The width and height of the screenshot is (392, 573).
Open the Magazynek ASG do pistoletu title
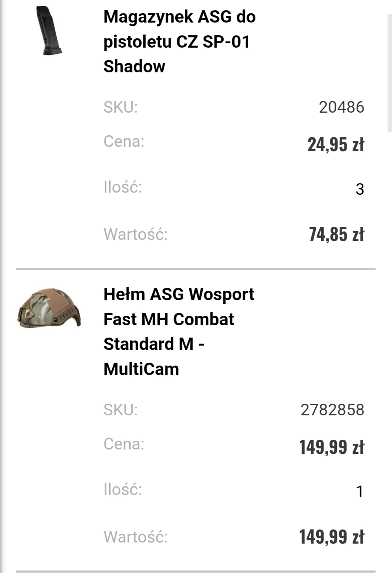tap(179, 41)
